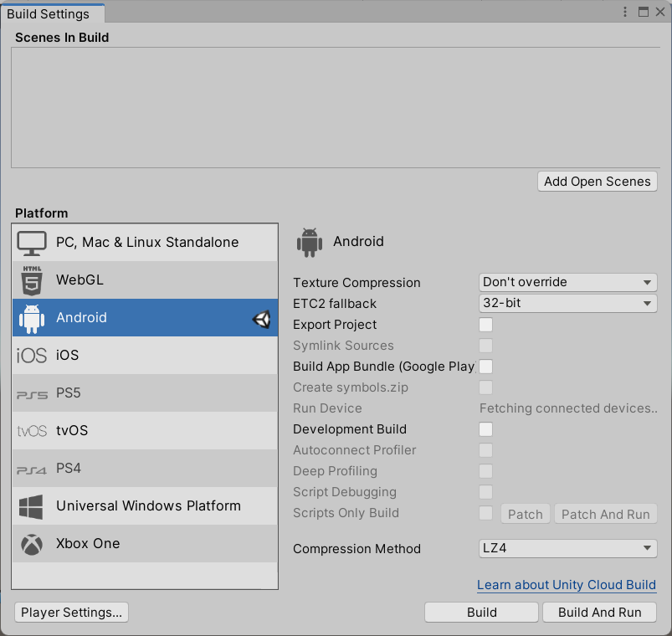Click inside the Scenes In Build list area
The image size is (672, 636).
pos(336,108)
